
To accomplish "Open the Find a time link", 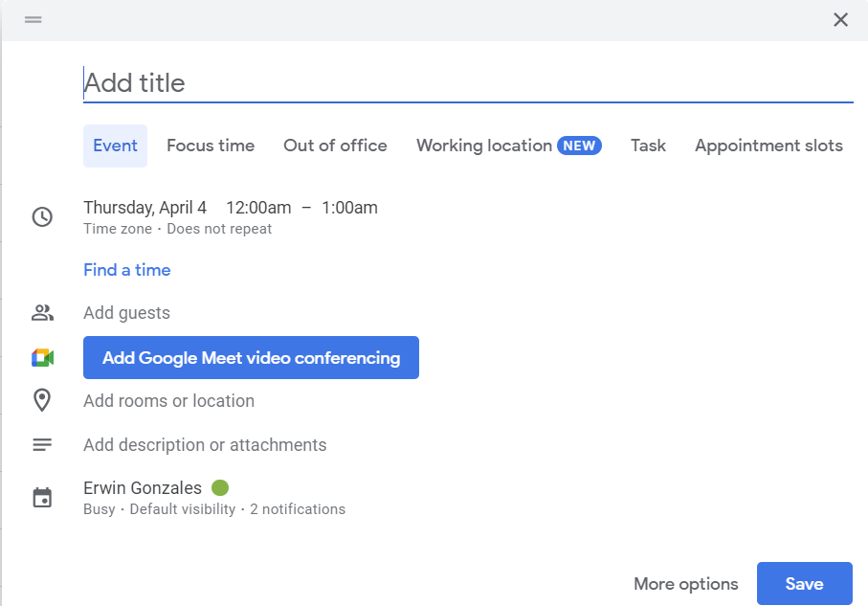I will [126, 270].
